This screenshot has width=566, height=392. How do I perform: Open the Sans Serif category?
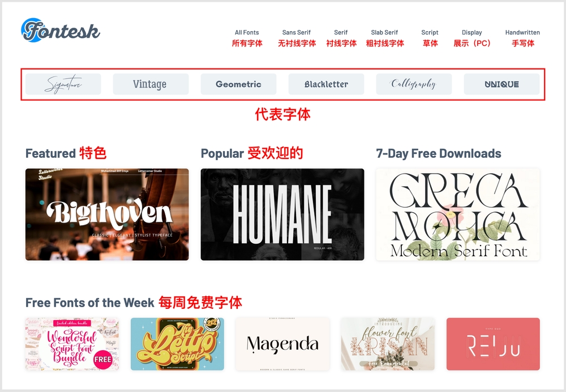tap(297, 32)
